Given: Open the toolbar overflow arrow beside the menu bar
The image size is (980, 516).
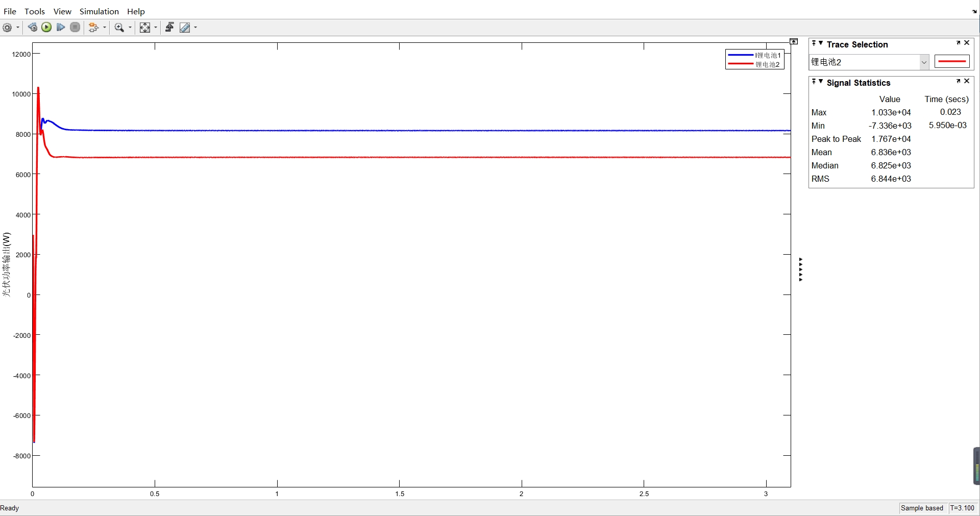Looking at the screenshot, I should (974, 11).
